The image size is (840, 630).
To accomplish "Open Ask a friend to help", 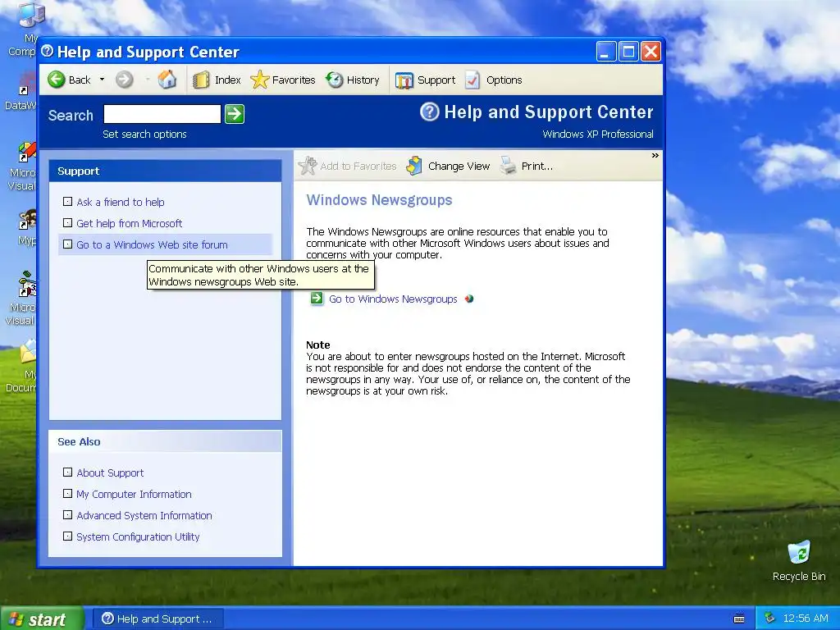I will [x=121, y=202].
